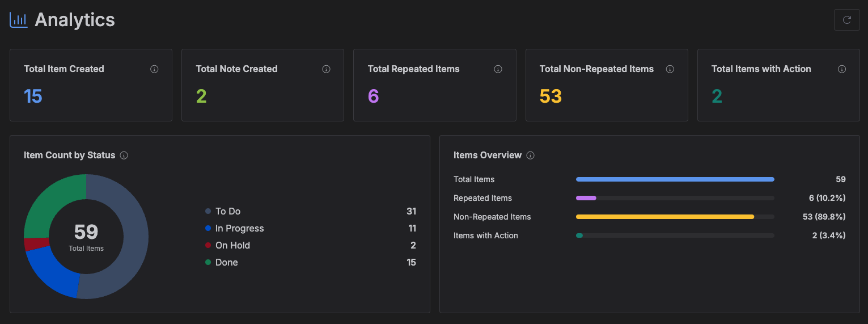Show info for Total Items with Action

tap(842, 69)
